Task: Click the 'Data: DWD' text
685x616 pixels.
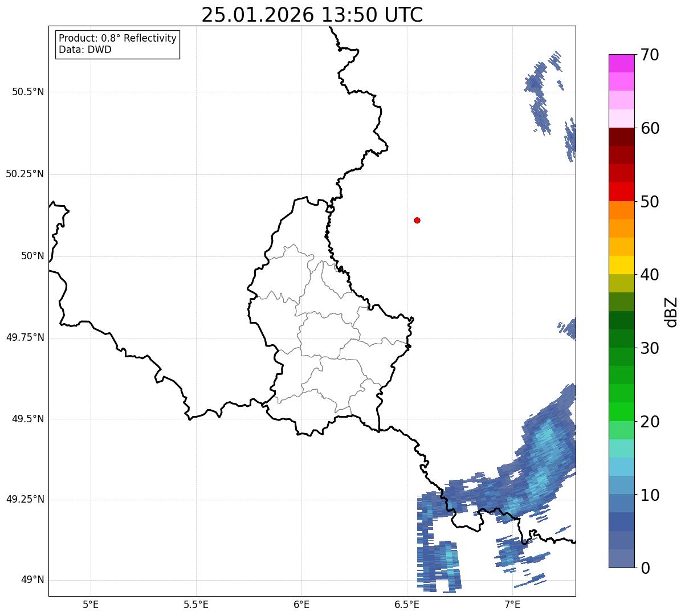Action: tap(85, 50)
